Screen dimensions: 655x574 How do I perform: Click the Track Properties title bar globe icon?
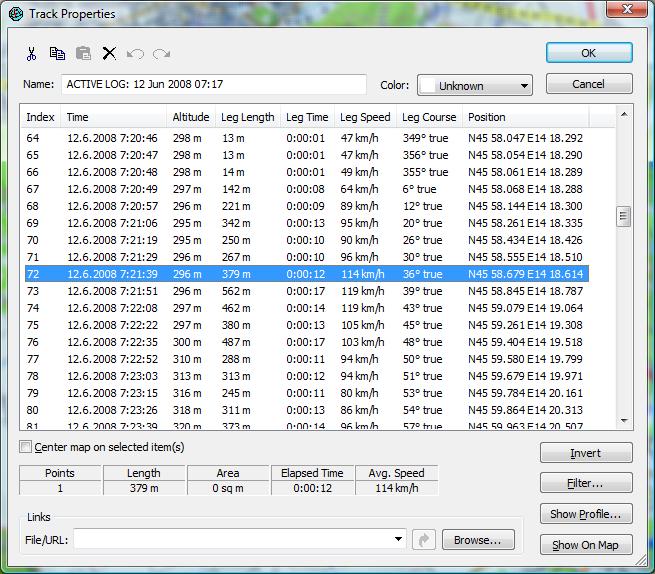pos(16,14)
